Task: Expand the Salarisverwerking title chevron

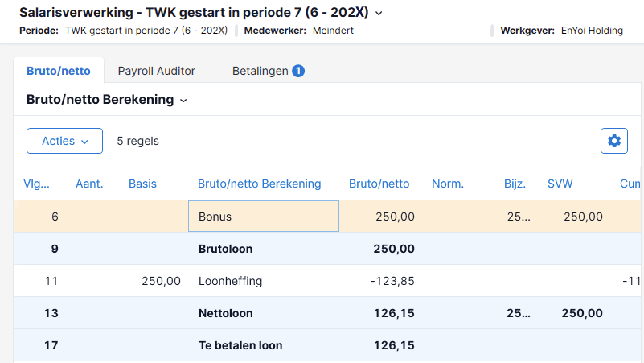Action: (379, 14)
